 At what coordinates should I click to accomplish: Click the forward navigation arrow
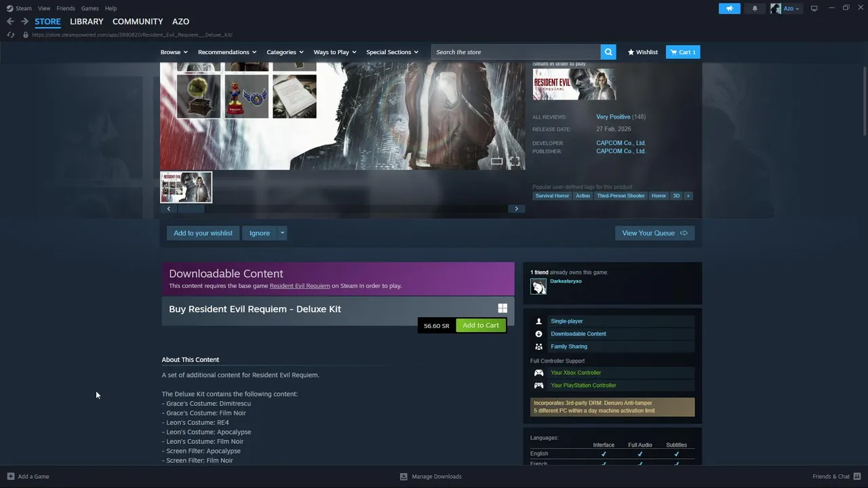coord(24,22)
